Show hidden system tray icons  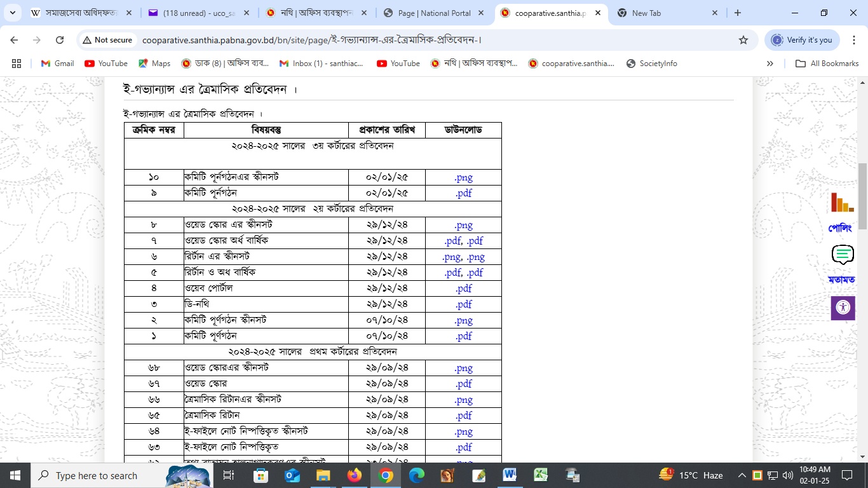(x=742, y=475)
